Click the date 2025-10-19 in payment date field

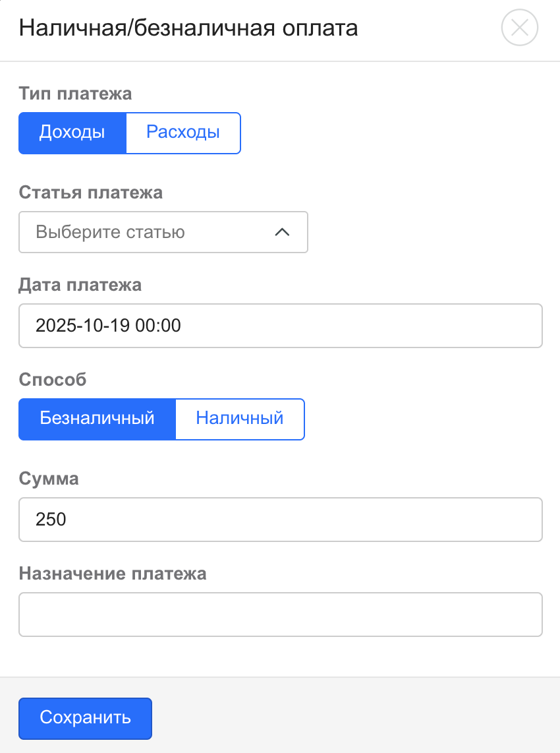point(82,326)
